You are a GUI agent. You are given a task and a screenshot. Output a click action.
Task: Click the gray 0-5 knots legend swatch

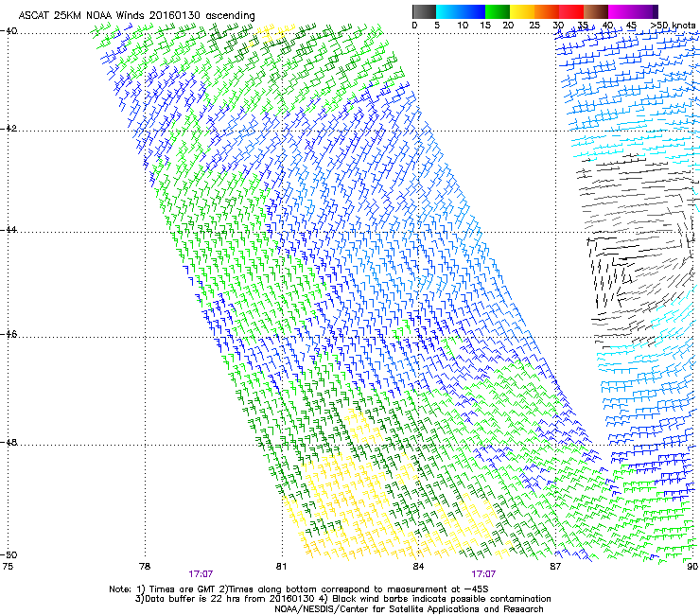(x=424, y=11)
